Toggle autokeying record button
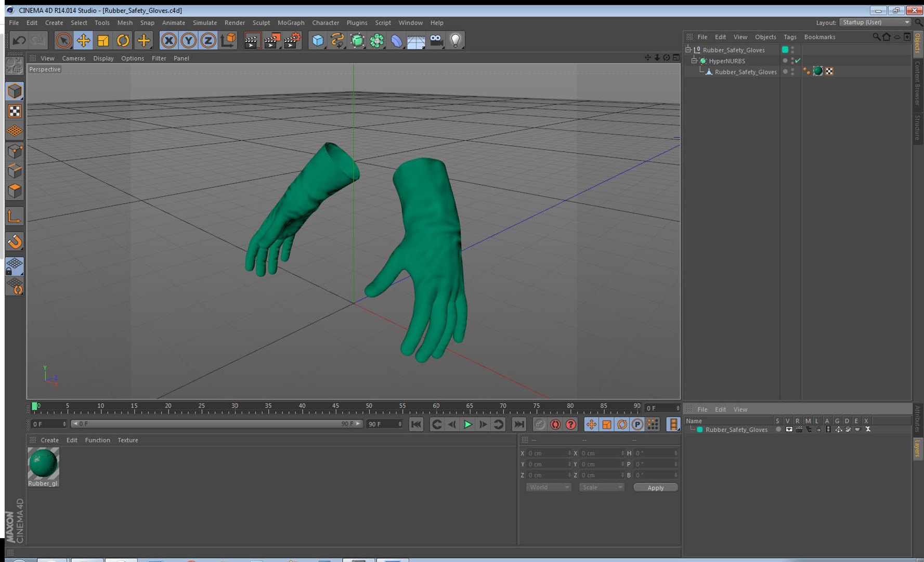Screen dimensions: 924x562 [x=555, y=425]
